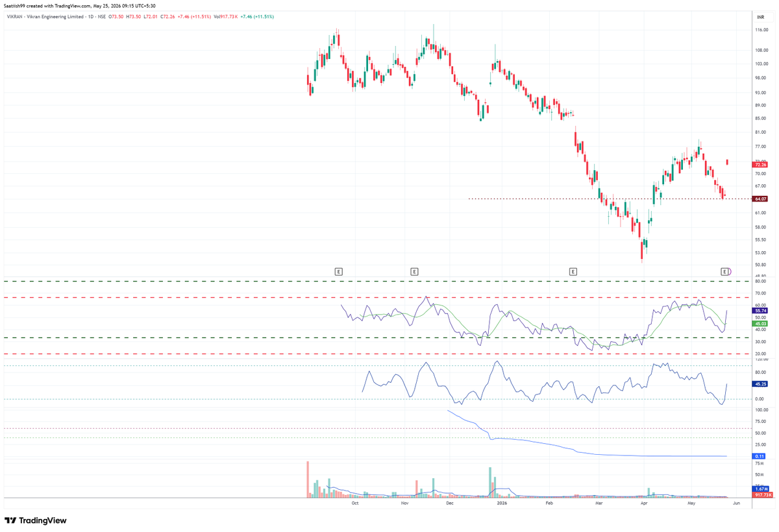Click the blue 1.67M volume average label
The height and width of the screenshot is (532, 779).
click(761, 489)
